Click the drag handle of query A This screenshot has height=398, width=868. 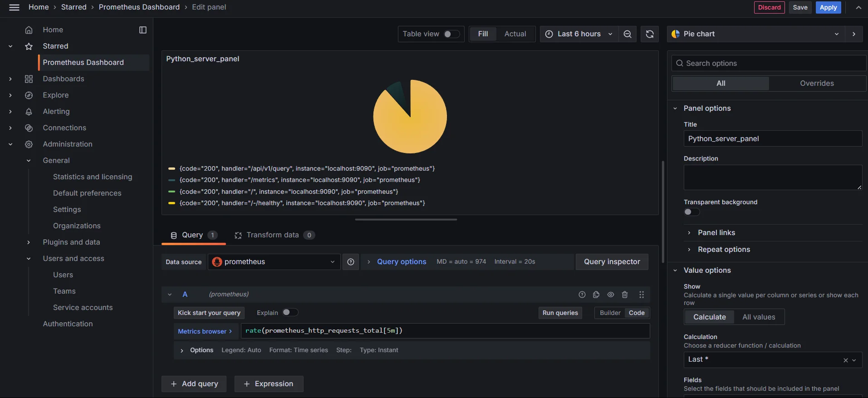[642, 295]
